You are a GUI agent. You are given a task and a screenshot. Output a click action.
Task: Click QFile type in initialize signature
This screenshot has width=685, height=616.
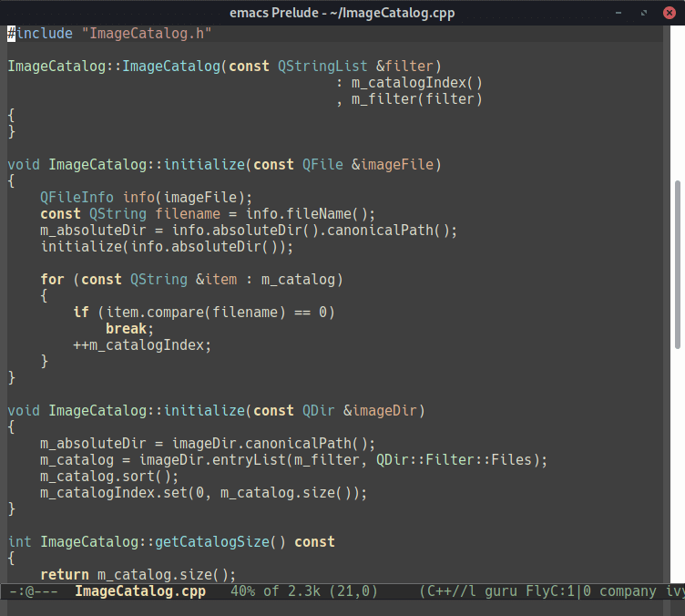point(322,165)
